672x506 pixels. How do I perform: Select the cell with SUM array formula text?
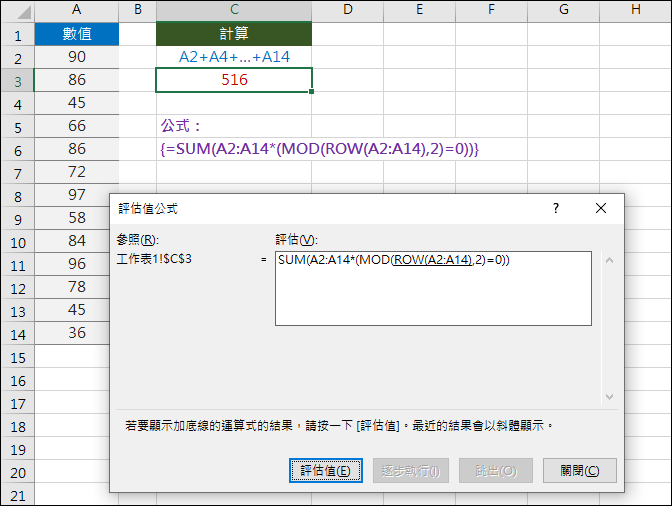(234, 149)
